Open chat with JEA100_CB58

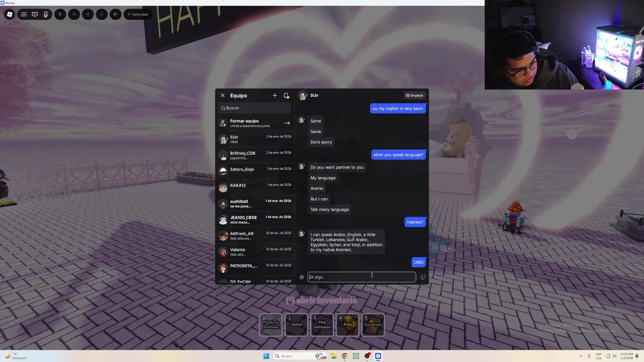pos(255,219)
